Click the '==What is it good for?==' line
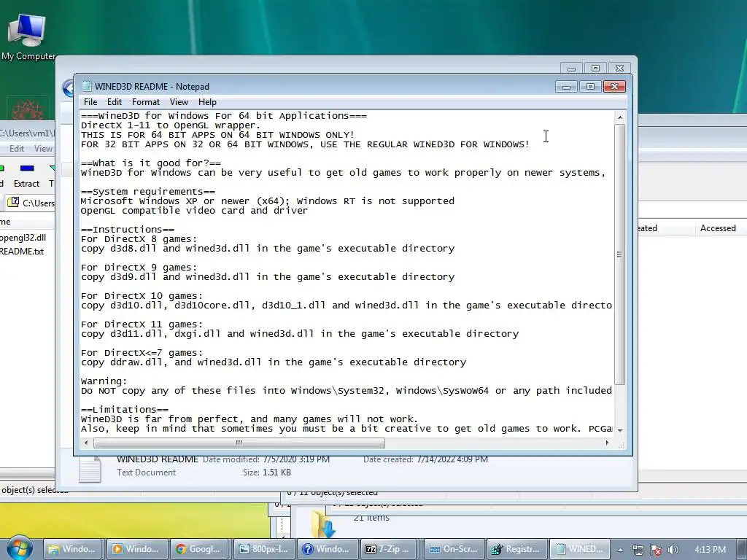This screenshot has width=747, height=560. click(x=150, y=163)
